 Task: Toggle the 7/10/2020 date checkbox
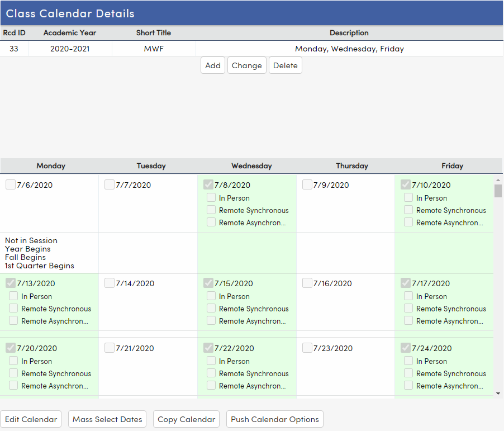[406, 184]
